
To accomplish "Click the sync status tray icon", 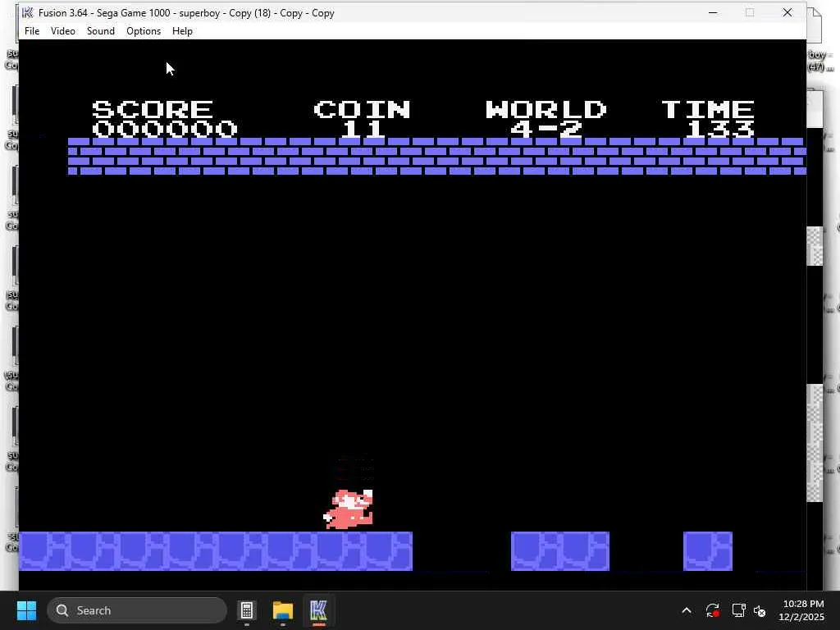I will point(713,610).
